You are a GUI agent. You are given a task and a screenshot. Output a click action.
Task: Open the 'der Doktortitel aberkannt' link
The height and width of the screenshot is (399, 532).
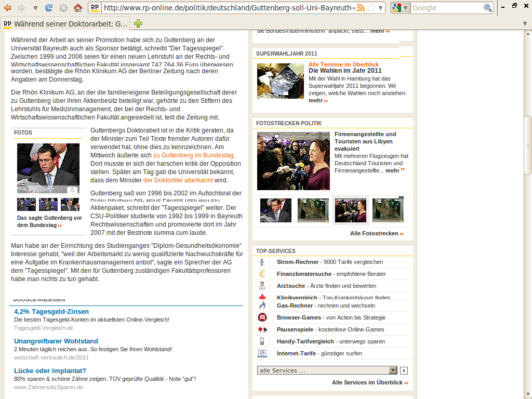[178, 180]
